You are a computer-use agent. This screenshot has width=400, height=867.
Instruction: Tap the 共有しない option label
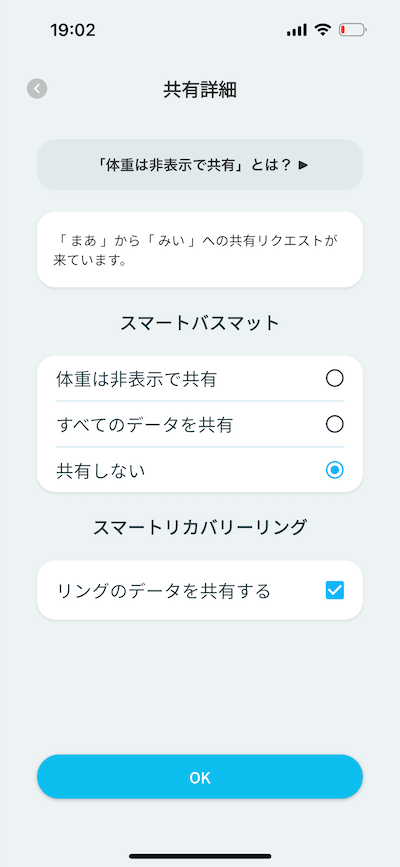click(100, 471)
